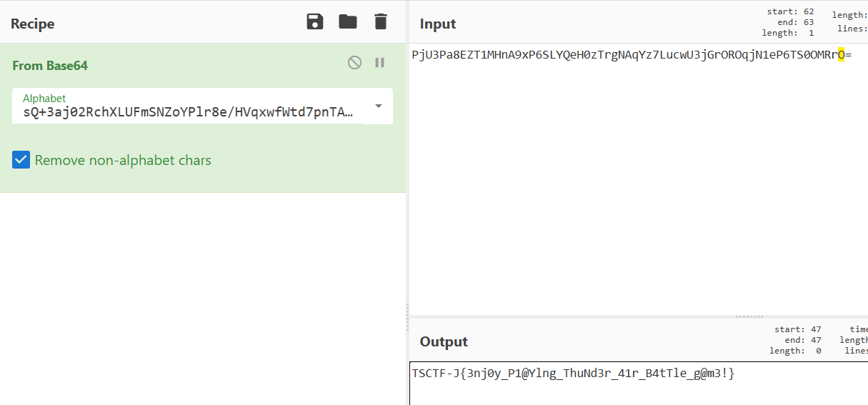868x405 pixels.
Task: Click the highlighted character in the Input string
Action: tap(842, 54)
